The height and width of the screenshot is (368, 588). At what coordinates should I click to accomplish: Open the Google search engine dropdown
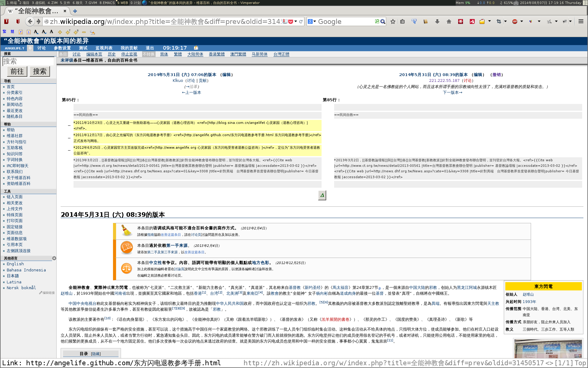pos(313,21)
